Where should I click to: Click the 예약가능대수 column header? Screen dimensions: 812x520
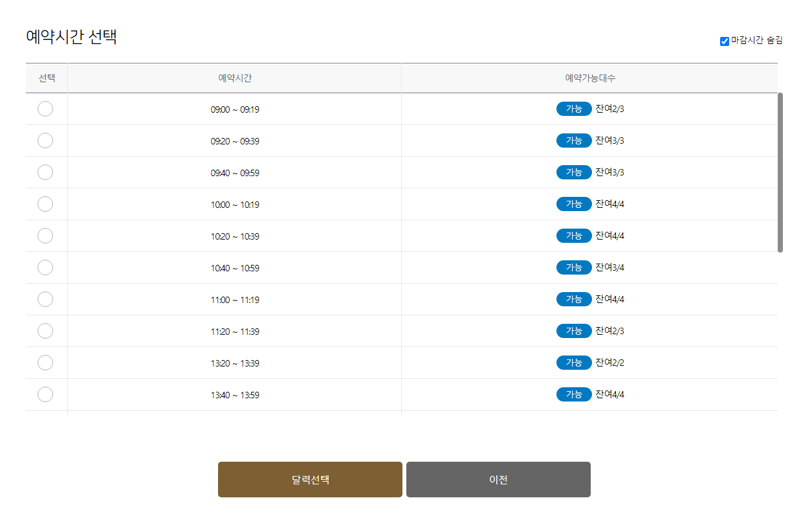589,77
